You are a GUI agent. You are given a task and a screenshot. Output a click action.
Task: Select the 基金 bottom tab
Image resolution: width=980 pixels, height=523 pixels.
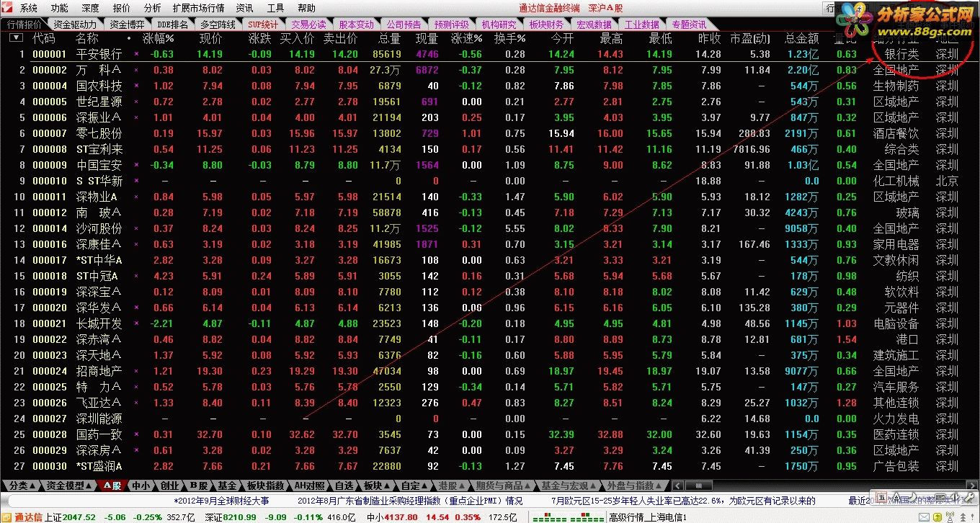[x=226, y=486]
